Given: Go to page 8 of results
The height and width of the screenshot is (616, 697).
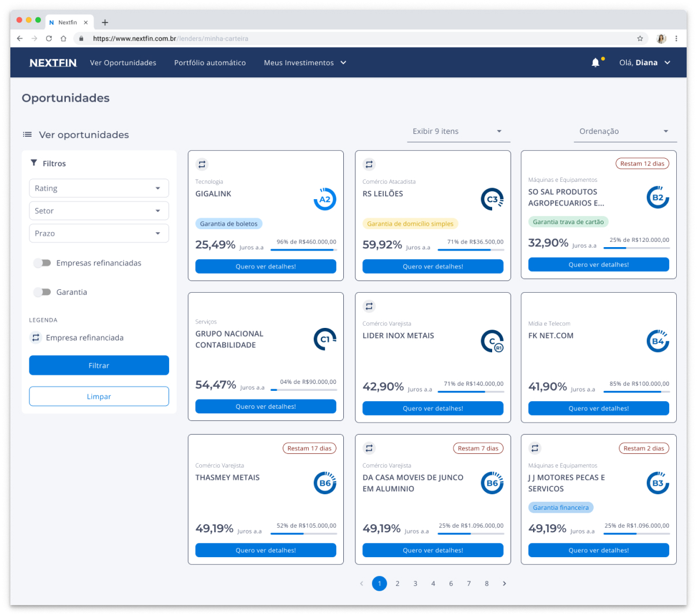Looking at the screenshot, I should click(486, 584).
